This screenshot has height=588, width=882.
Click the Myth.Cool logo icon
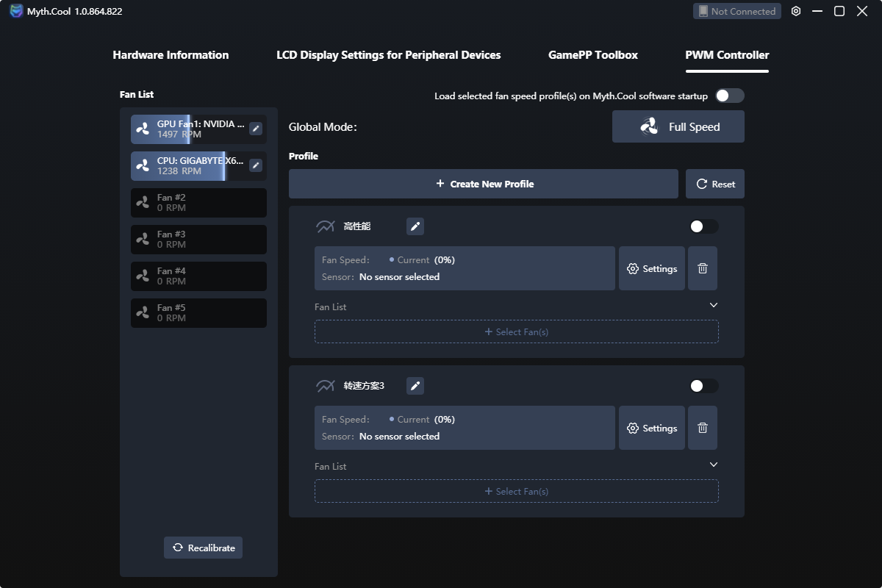tap(16, 11)
